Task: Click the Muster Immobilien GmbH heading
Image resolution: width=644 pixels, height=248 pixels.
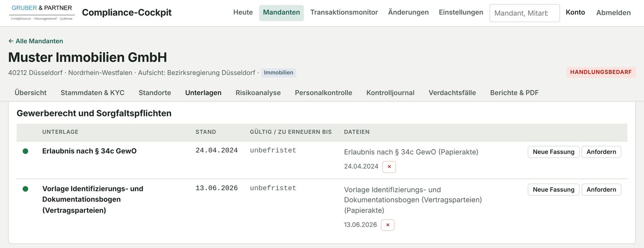Action: (x=87, y=57)
